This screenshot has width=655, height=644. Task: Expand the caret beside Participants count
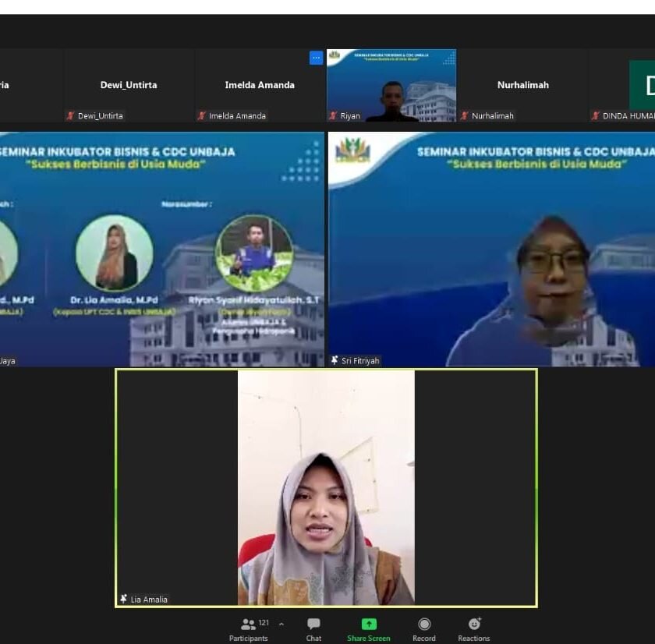click(281, 624)
